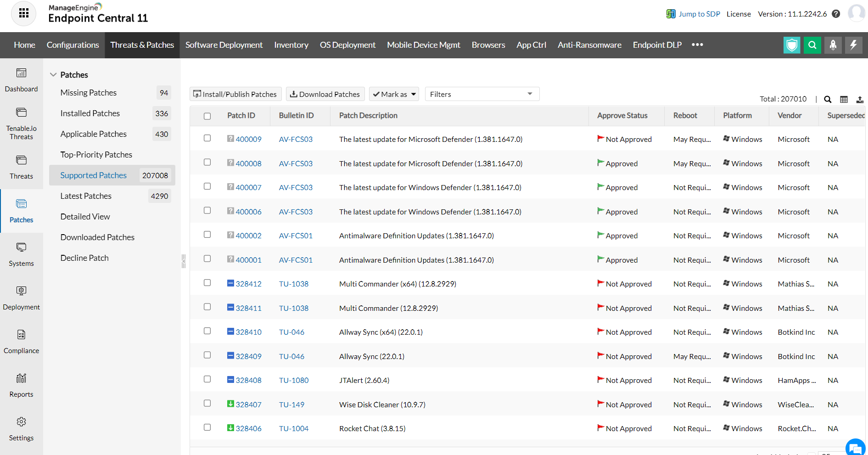Screen dimensions: 868x455
Task: Collapse the Patches tree section
Action: pyautogui.click(x=53, y=75)
